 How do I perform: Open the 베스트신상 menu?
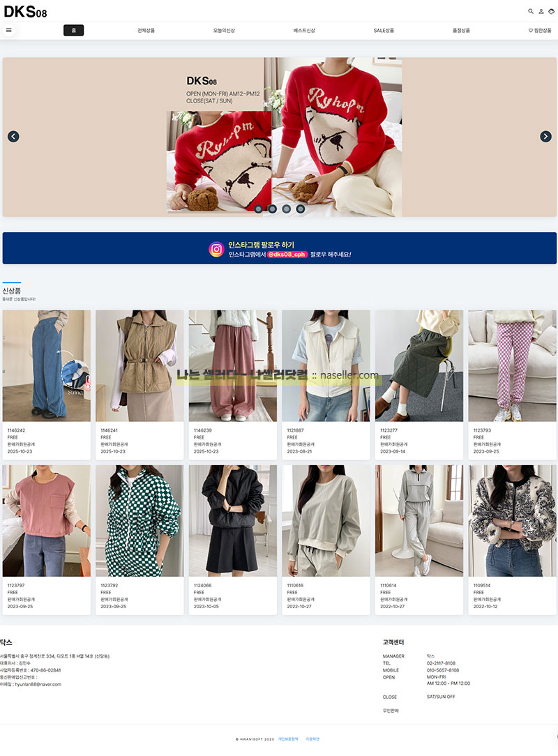point(304,31)
